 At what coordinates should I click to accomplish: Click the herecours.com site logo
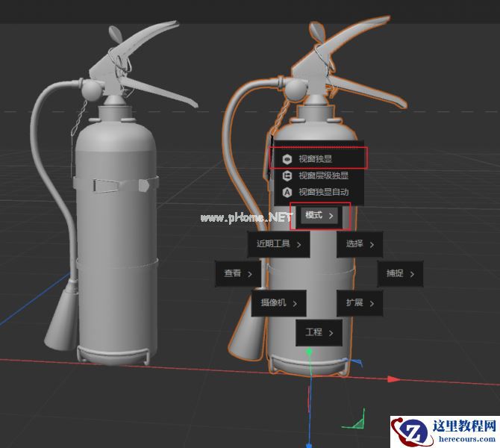pyautogui.click(x=445, y=432)
